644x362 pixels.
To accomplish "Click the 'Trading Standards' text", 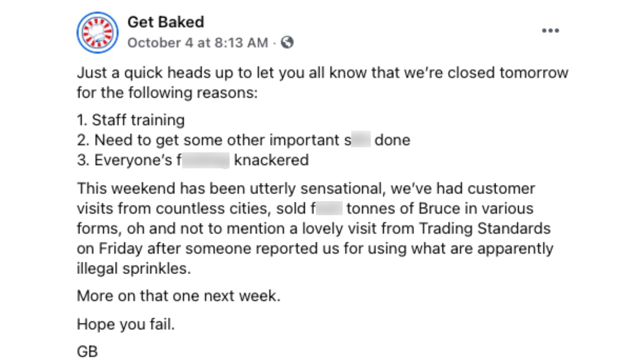I will pos(485,228).
